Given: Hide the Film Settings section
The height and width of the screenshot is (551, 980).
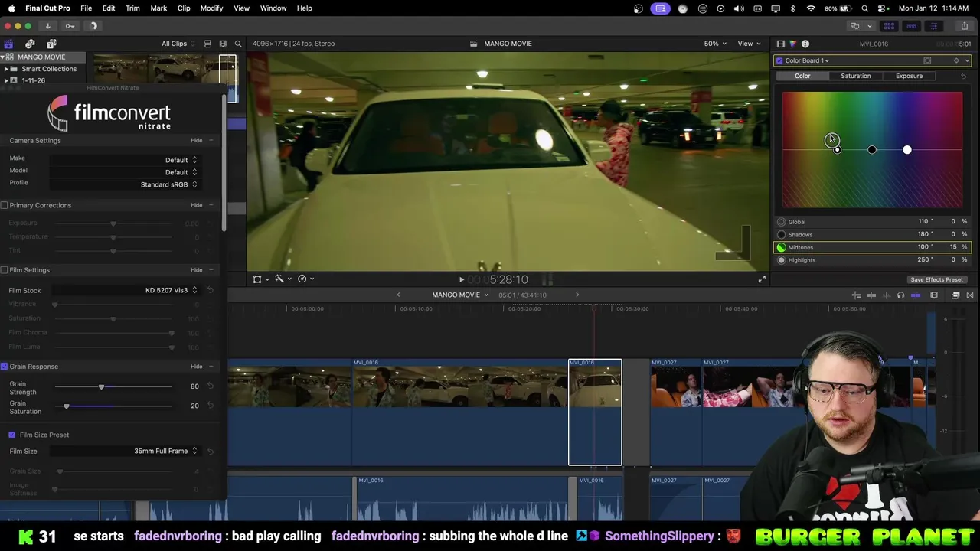Looking at the screenshot, I should 197,270.
